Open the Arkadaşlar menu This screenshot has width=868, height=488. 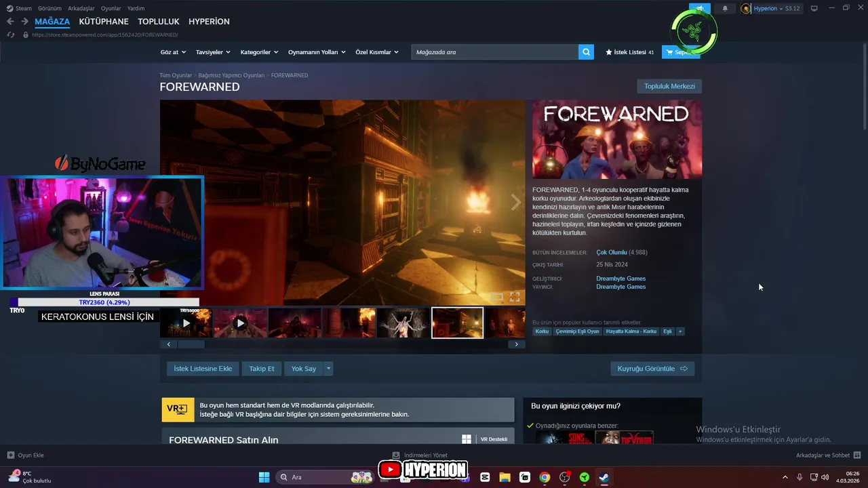pos(81,8)
